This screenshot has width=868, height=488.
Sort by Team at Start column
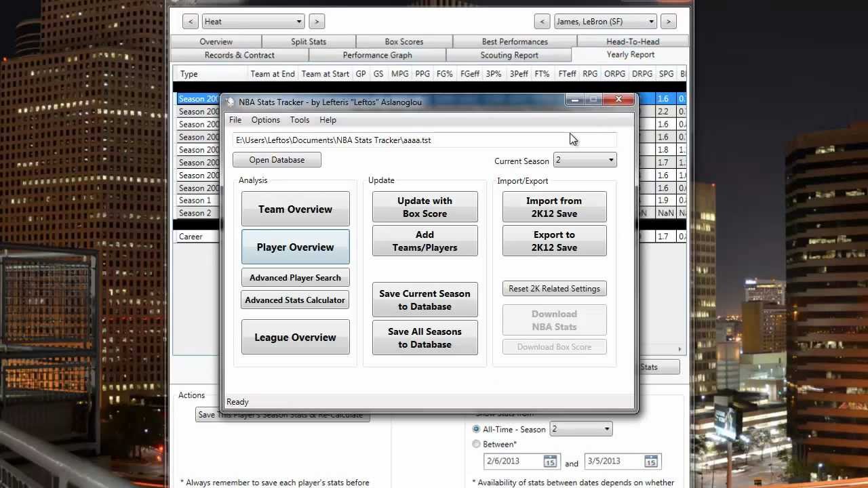pos(325,74)
